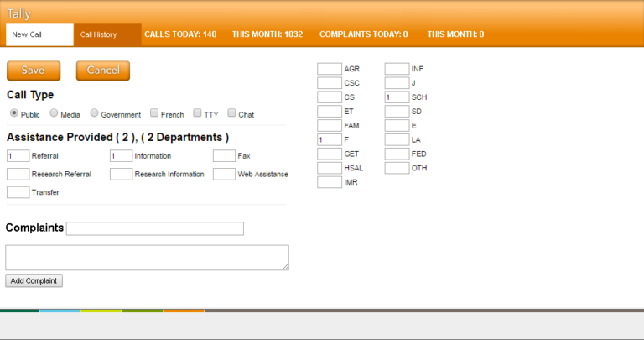Click the Call Type heading
This screenshot has height=340, width=644.
click(x=30, y=95)
